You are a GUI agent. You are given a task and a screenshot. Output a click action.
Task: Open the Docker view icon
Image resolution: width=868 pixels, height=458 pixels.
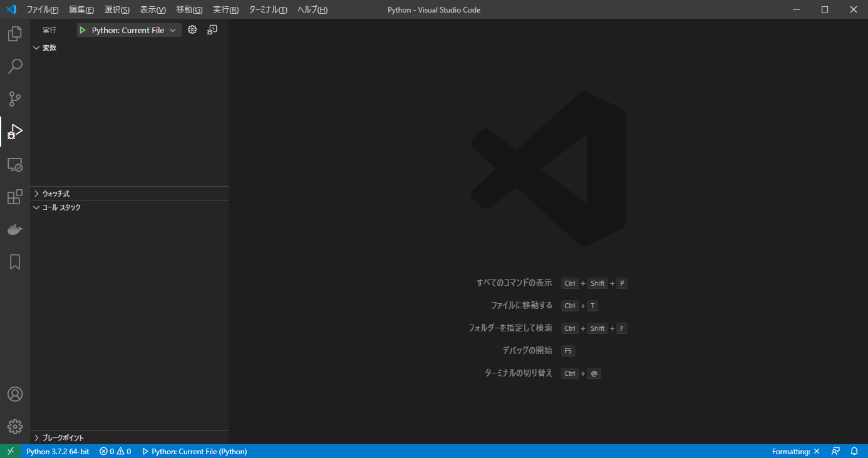15,229
